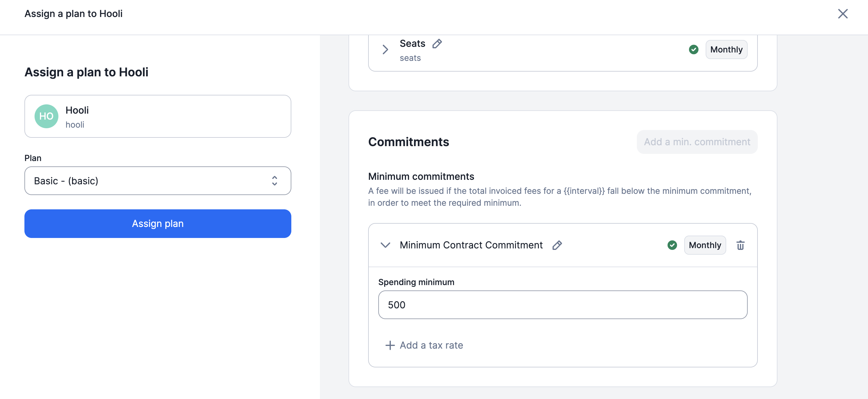
Task: Click the Commitments section heading
Action: click(408, 142)
